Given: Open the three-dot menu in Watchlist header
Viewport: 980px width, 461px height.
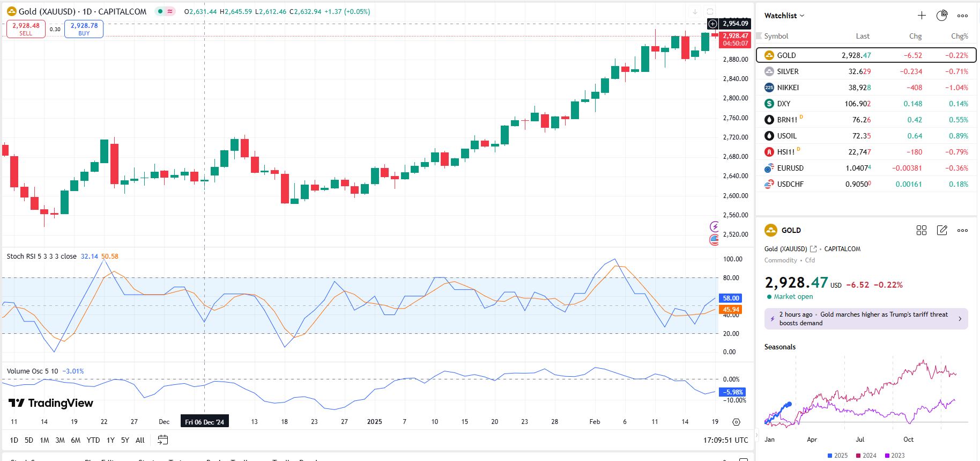Looking at the screenshot, I should tap(963, 16).
